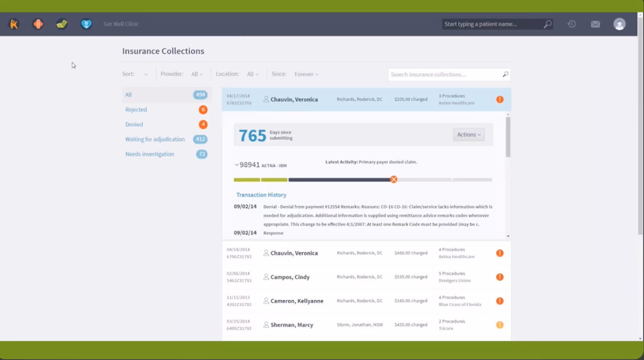Open the Campos, Cindy claim
The image size is (644, 360).
(366, 277)
